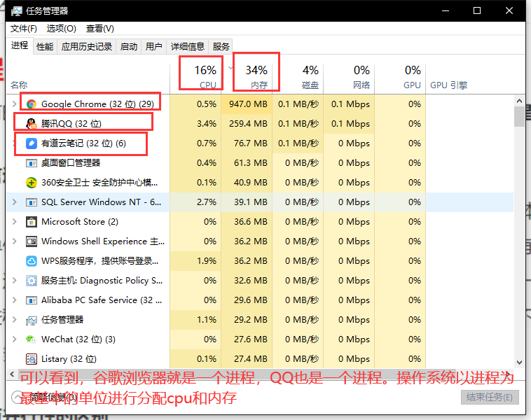Sort processes by 名称 column header
531x420 pixels.
coord(19,85)
